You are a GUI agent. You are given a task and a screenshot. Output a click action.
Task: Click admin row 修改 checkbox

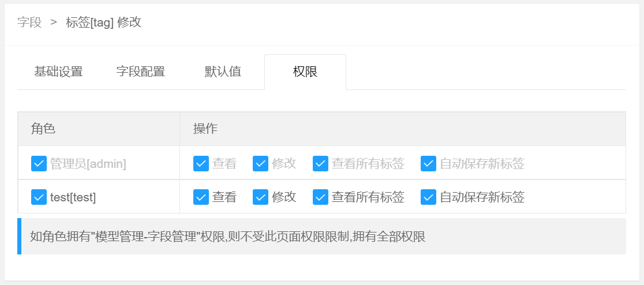tap(260, 163)
